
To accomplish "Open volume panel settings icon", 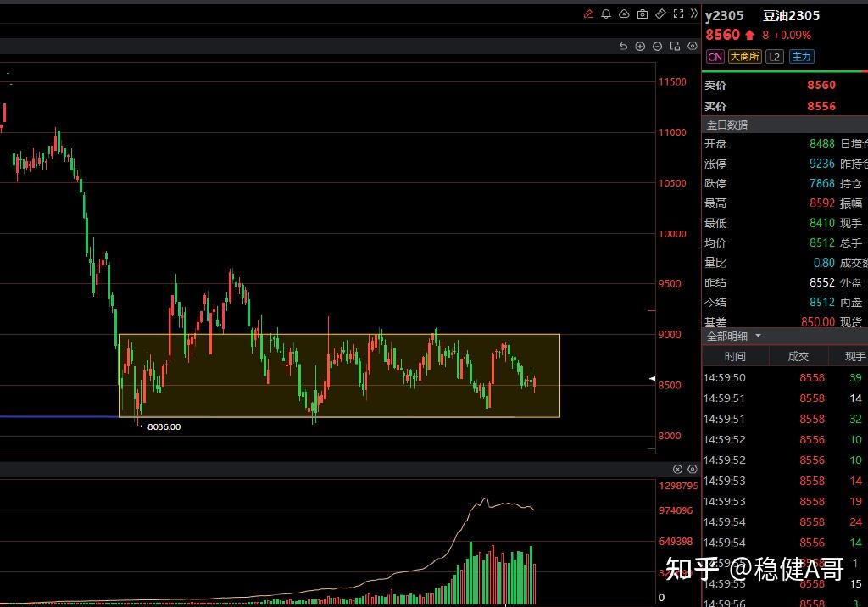I will 691,469.
